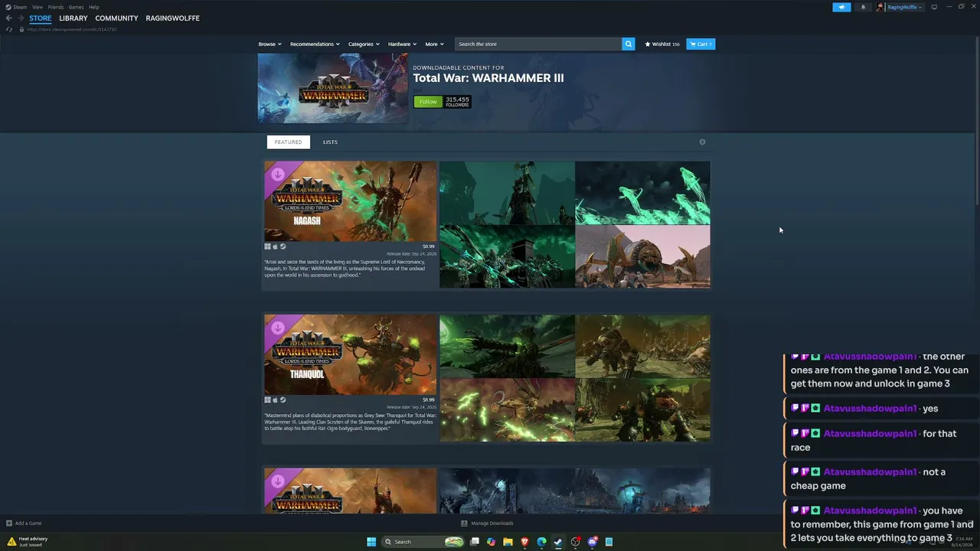Open Microsoft Edge from the taskbar
This screenshot has height=551, width=980.
pos(541,542)
